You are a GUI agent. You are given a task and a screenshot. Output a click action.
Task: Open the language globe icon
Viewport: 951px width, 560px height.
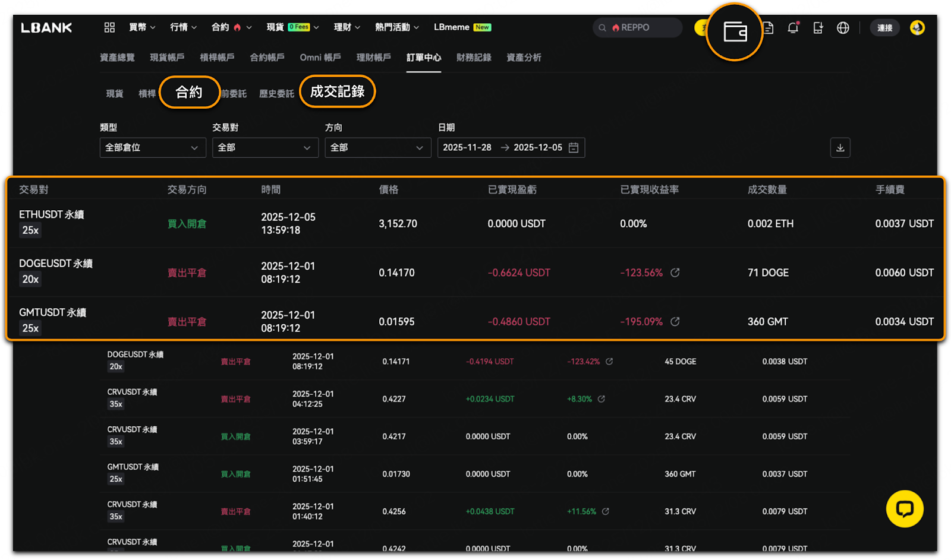pyautogui.click(x=843, y=28)
